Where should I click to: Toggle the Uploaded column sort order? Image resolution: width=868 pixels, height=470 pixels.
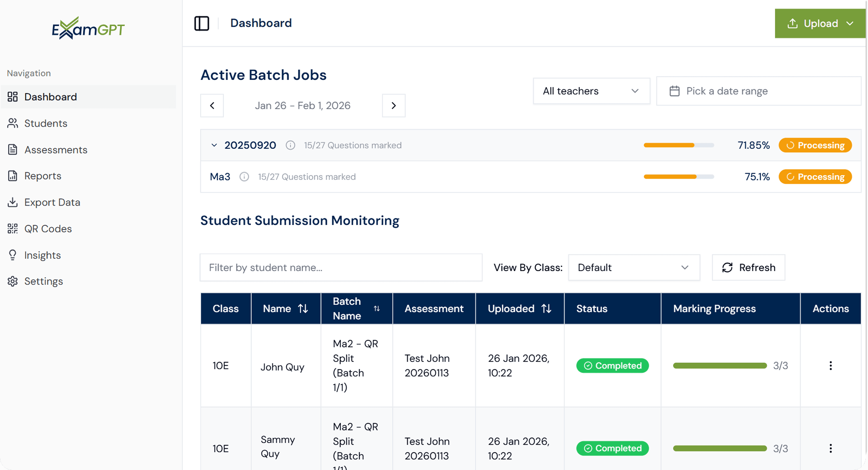[x=546, y=308]
